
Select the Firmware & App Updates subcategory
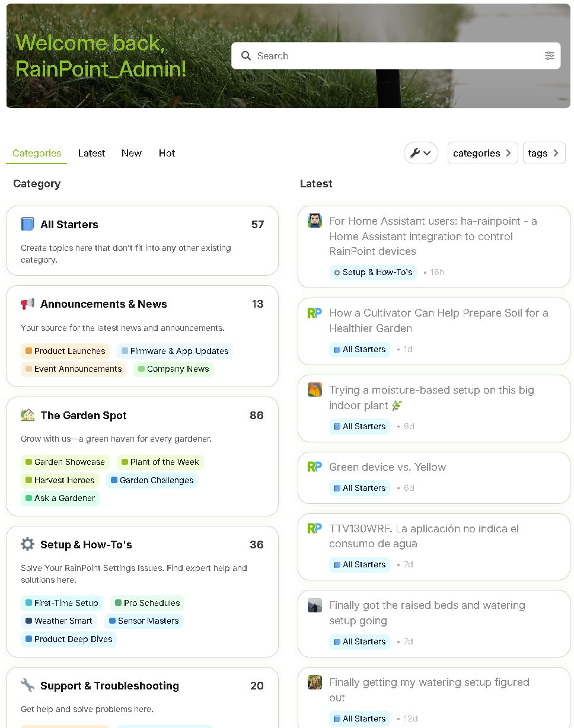point(175,351)
